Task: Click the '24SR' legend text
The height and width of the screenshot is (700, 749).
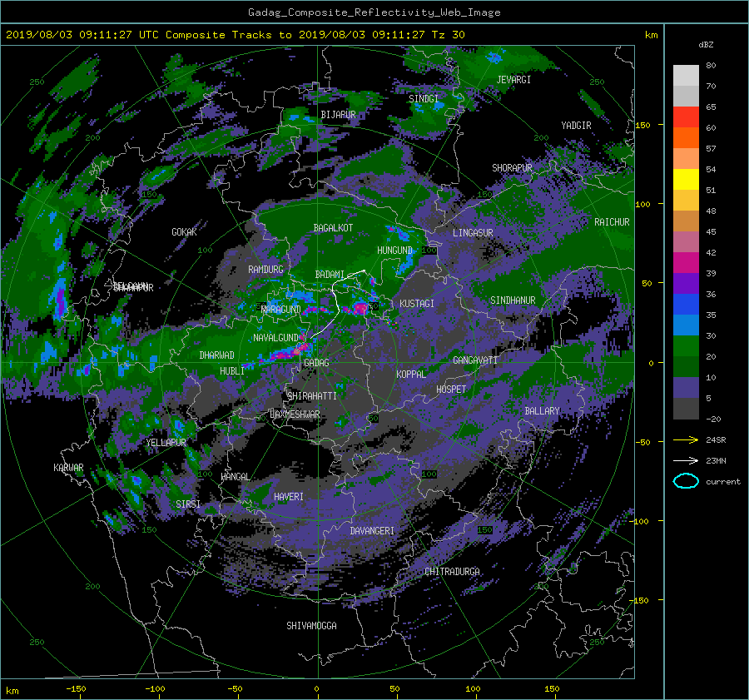Action: pos(716,440)
